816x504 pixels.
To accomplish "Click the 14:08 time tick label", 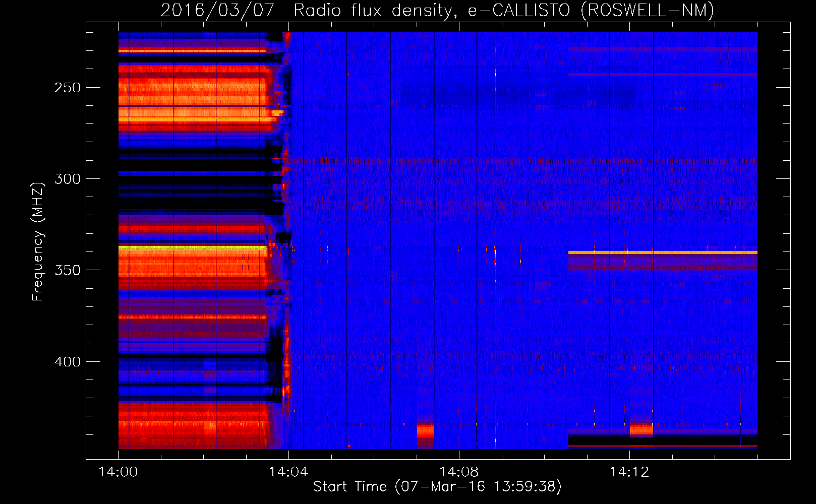I will tap(459, 472).
